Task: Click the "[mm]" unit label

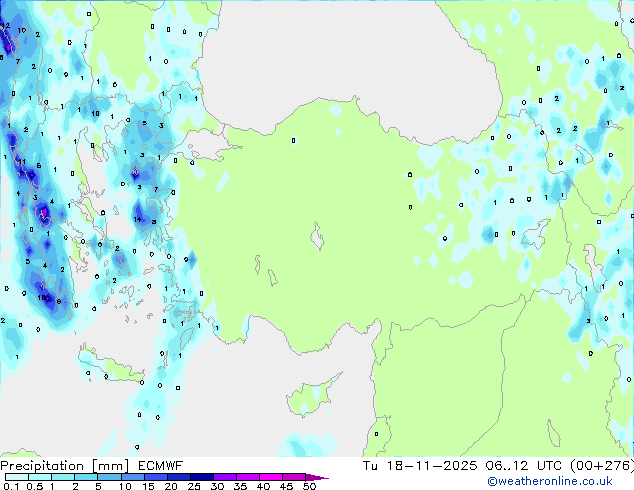Action: (110, 466)
